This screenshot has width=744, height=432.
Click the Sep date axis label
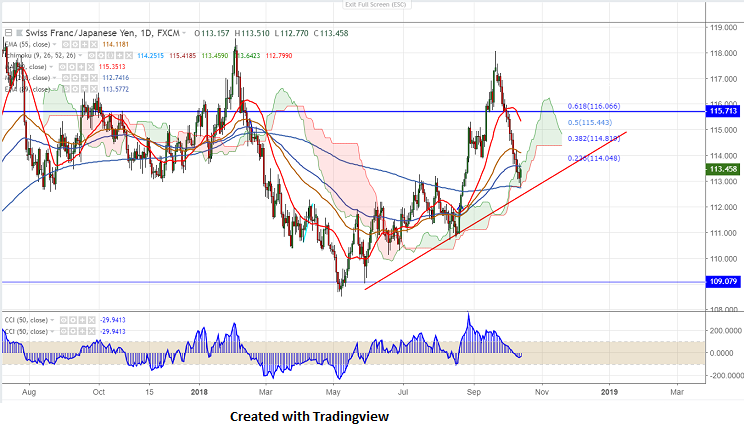[474, 392]
